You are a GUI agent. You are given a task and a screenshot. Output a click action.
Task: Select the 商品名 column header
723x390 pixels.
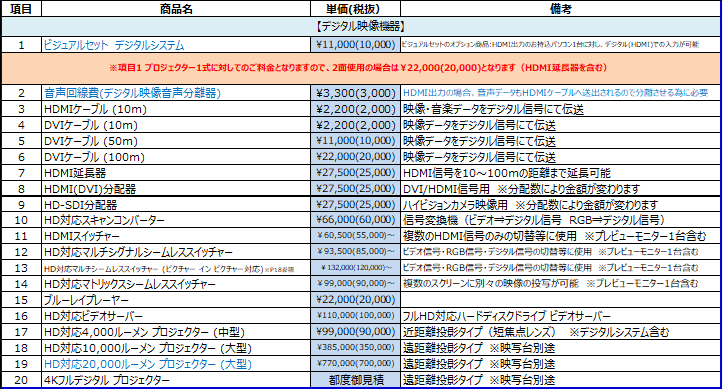(176, 9)
